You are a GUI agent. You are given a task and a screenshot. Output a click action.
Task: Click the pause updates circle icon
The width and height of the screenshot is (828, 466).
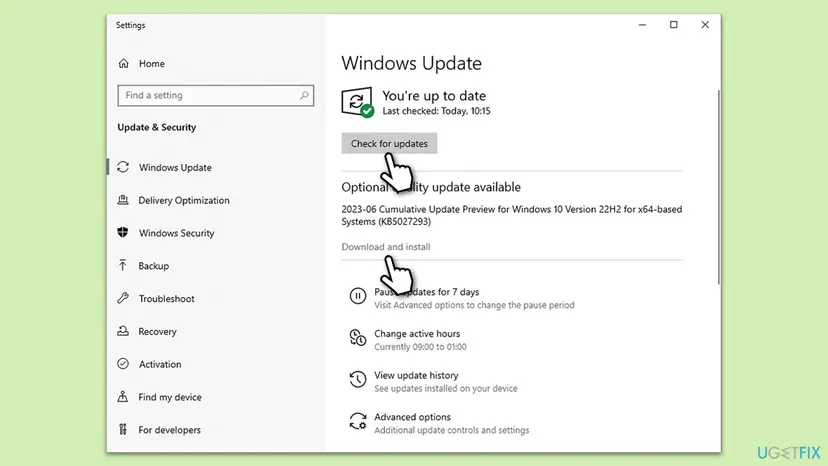click(x=357, y=296)
